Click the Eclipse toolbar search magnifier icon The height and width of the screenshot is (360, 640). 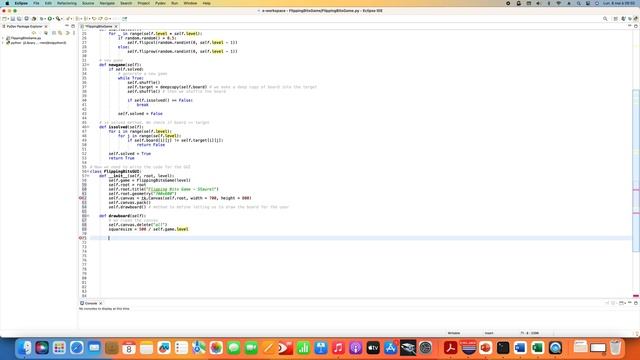(x=605, y=19)
